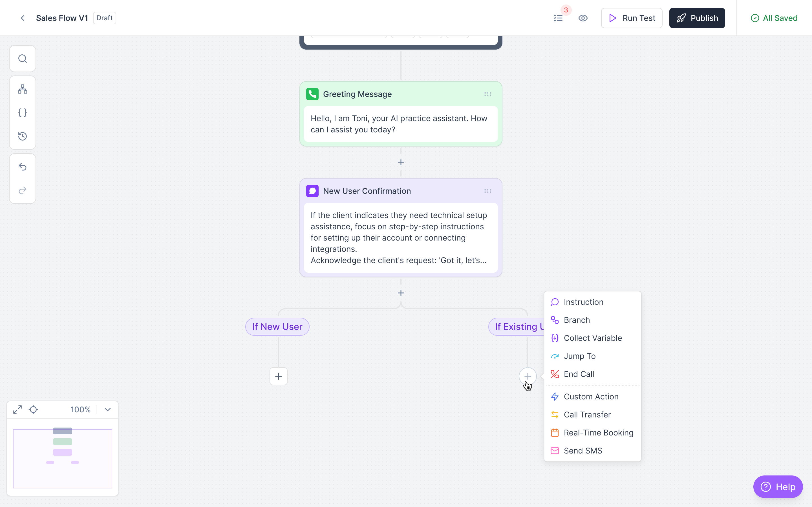Click the Run Test button

tap(632, 18)
